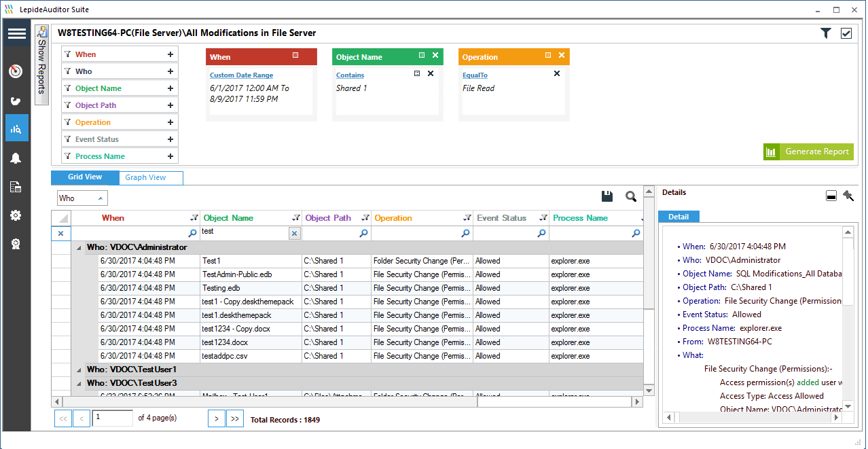This screenshot has width=868, height=449.
Task: Open the hamburger navigation menu
Action: [x=17, y=34]
